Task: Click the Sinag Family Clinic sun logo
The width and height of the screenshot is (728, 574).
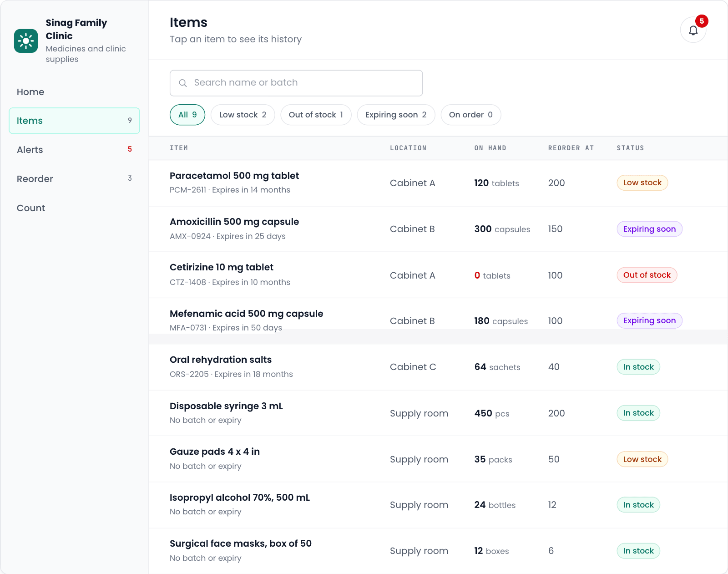Action: pos(26,41)
